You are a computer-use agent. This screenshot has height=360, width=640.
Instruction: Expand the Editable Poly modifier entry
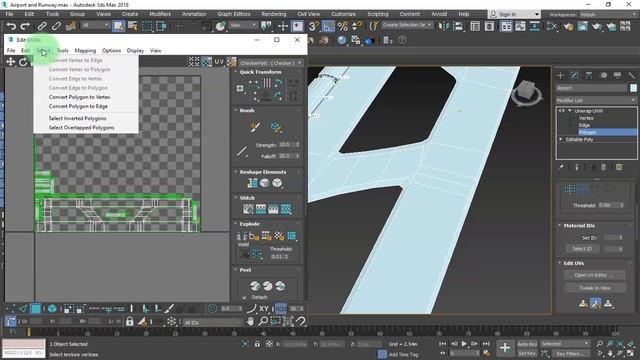pyautogui.click(x=561, y=139)
